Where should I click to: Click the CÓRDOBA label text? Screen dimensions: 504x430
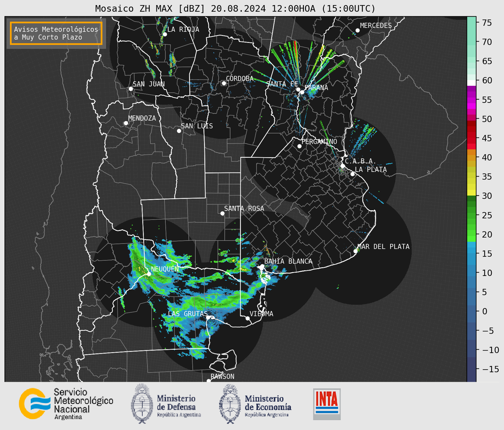[x=240, y=79]
